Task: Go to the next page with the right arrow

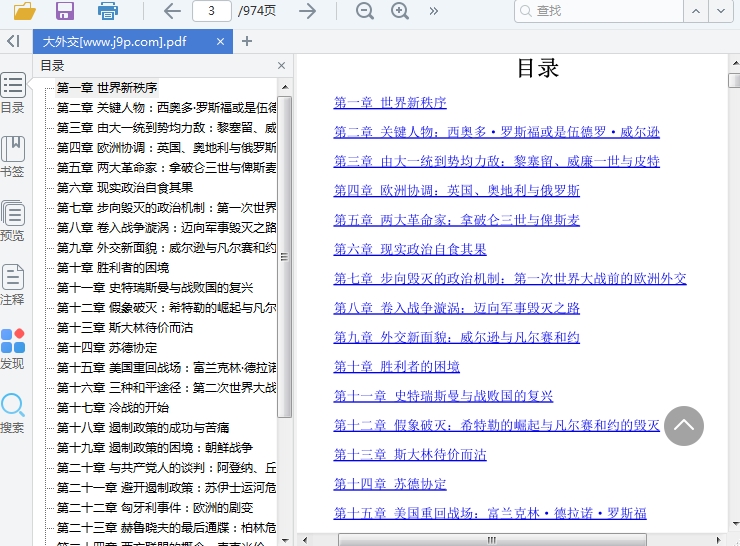Action: (x=308, y=10)
